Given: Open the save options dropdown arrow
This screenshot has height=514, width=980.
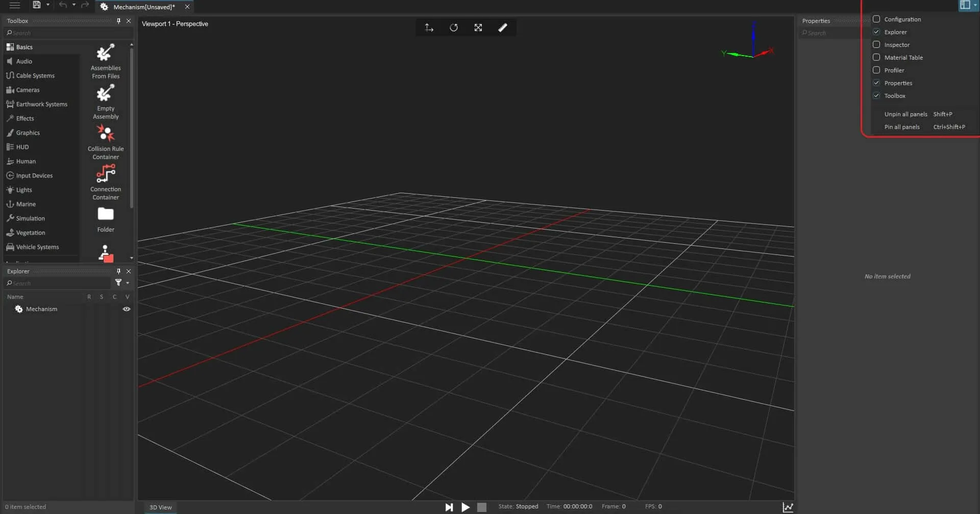Looking at the screenshot, I should click(x=48, y=5).
